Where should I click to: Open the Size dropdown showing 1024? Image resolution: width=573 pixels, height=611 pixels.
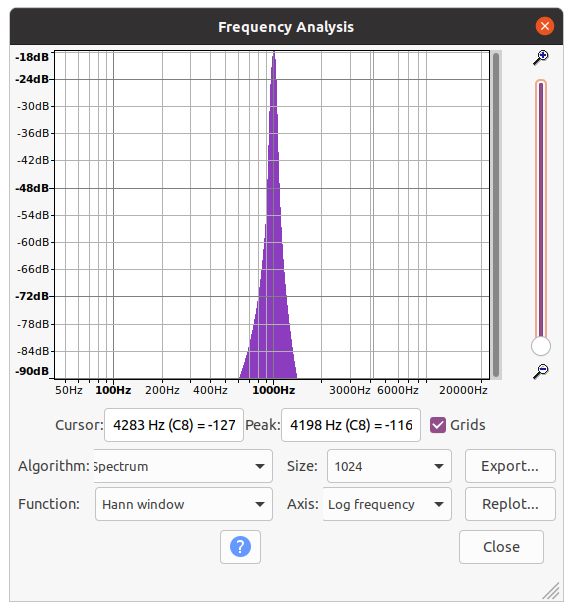(389, 466)
